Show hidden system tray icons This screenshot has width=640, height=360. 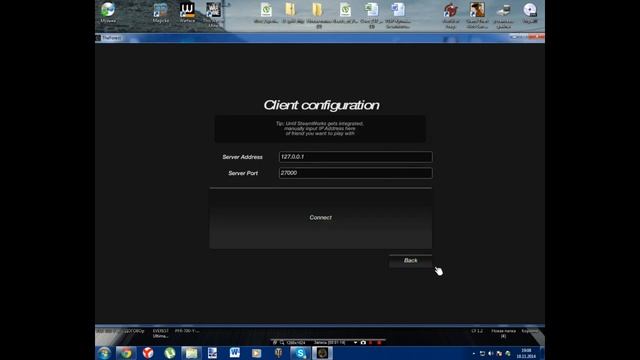coord(474,353)
